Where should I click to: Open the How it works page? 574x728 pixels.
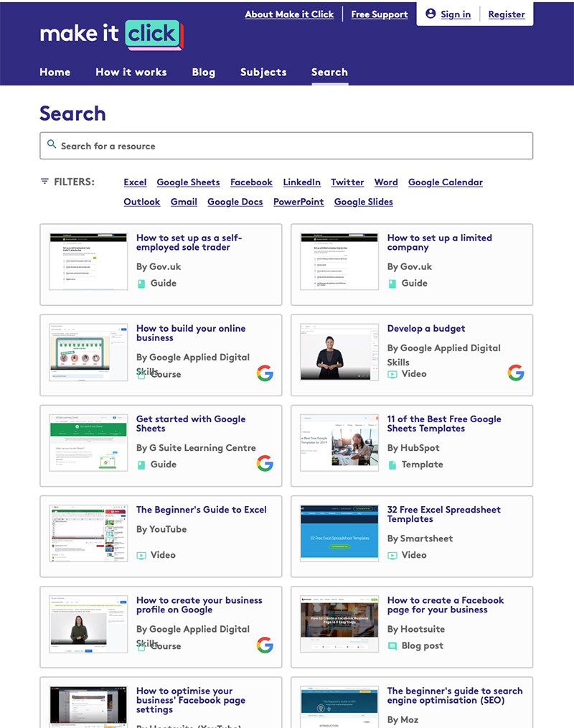[x=131, y=72]
